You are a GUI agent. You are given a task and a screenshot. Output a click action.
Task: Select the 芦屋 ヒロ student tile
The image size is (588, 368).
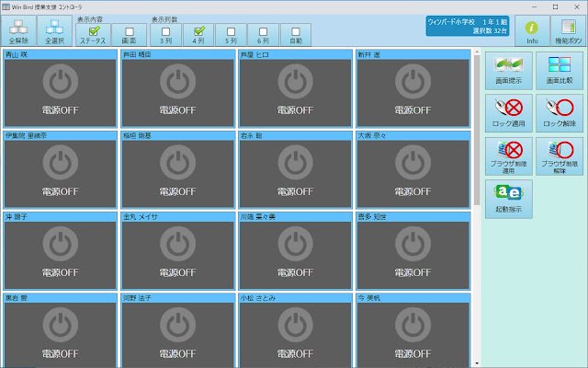point(296,88)
